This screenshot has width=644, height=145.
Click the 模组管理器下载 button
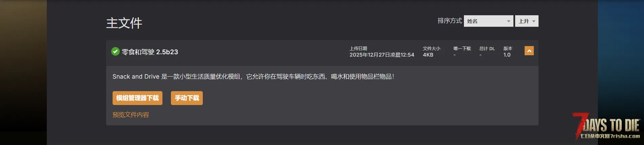coord(137,98)
